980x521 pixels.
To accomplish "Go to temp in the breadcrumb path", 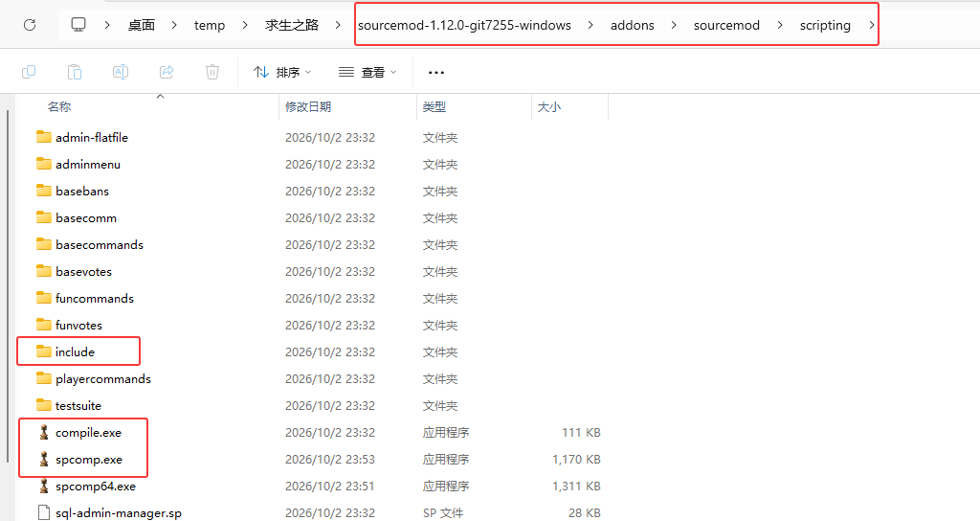I will click(210, 25).
